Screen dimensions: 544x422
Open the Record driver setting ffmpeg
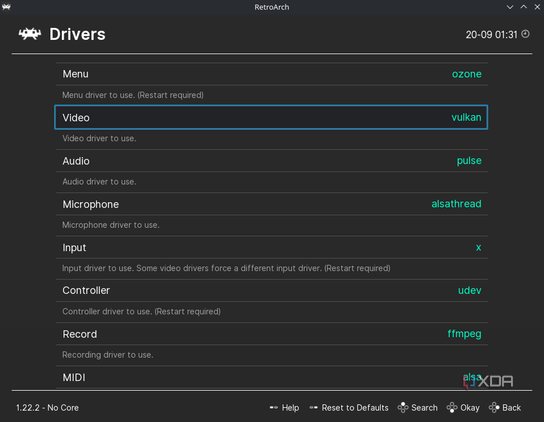(x=272, y=334)
